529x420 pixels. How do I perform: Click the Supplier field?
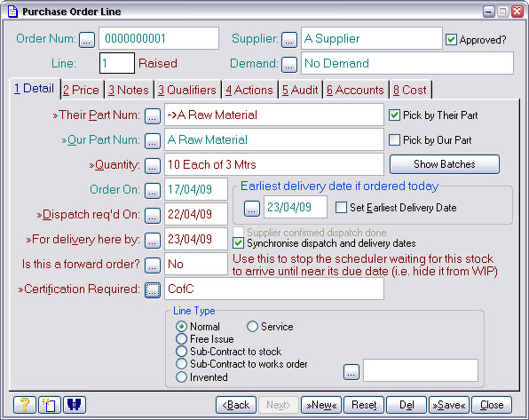[371, 38]
